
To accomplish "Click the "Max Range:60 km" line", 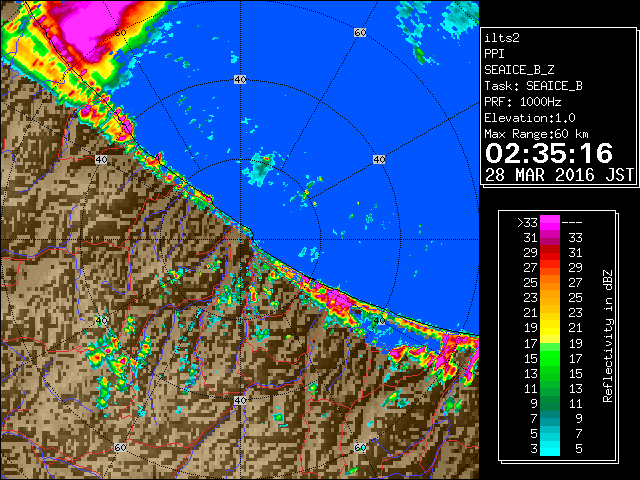I will pyautogui.click(x=536, y=134).
